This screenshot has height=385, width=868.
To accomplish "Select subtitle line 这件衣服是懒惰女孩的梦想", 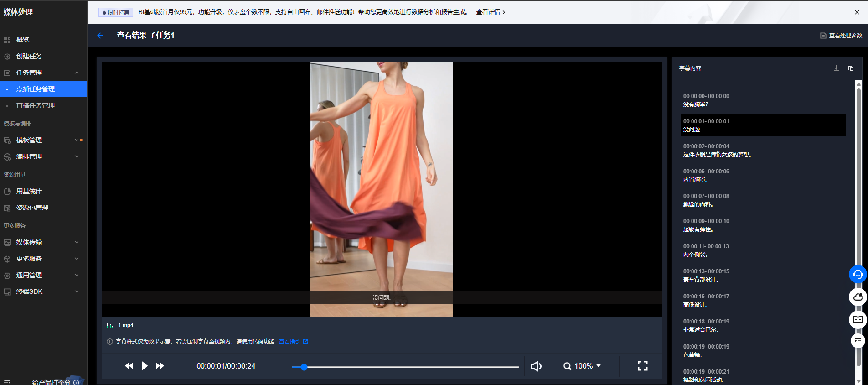I will tap(717, 155).
